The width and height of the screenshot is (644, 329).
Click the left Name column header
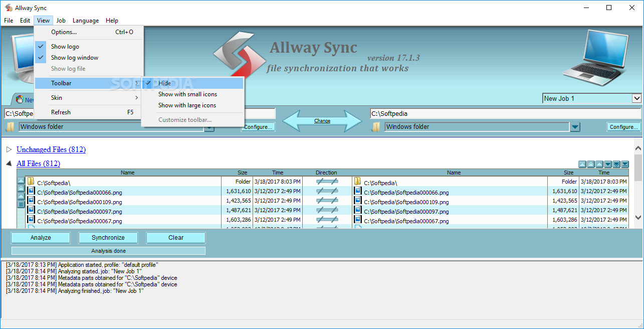[128, 173]
